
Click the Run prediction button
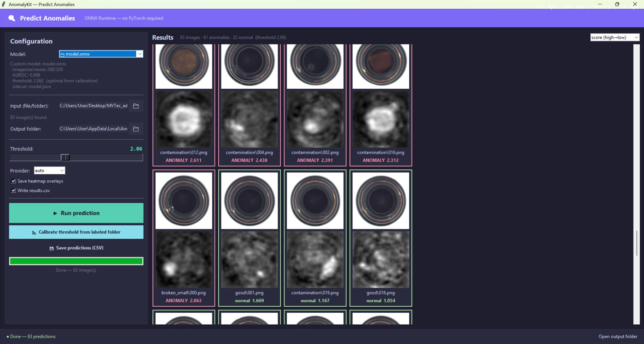pyautogui.click(x=76, y=213)
